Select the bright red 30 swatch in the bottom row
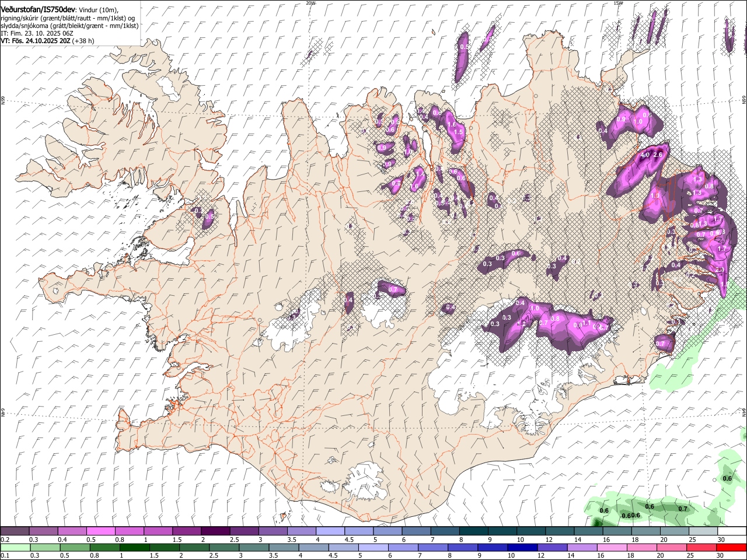Viewport: 747px width, 560px height. coord(731,548)
